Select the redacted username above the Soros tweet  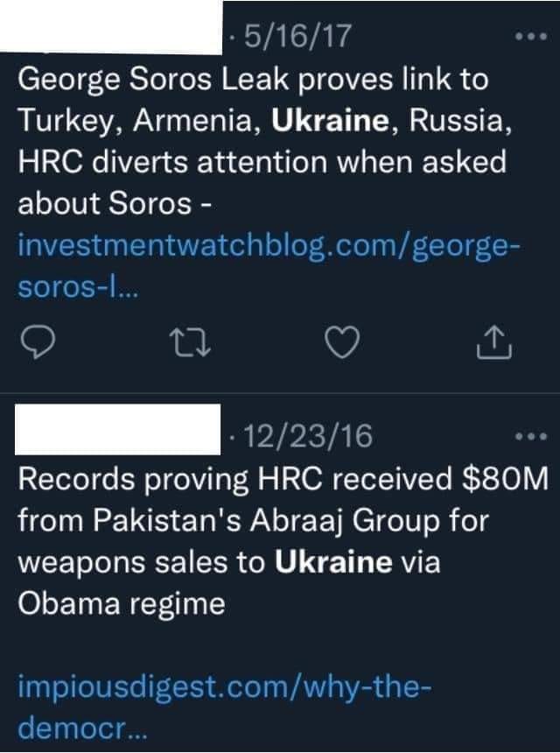pos(111,26)
